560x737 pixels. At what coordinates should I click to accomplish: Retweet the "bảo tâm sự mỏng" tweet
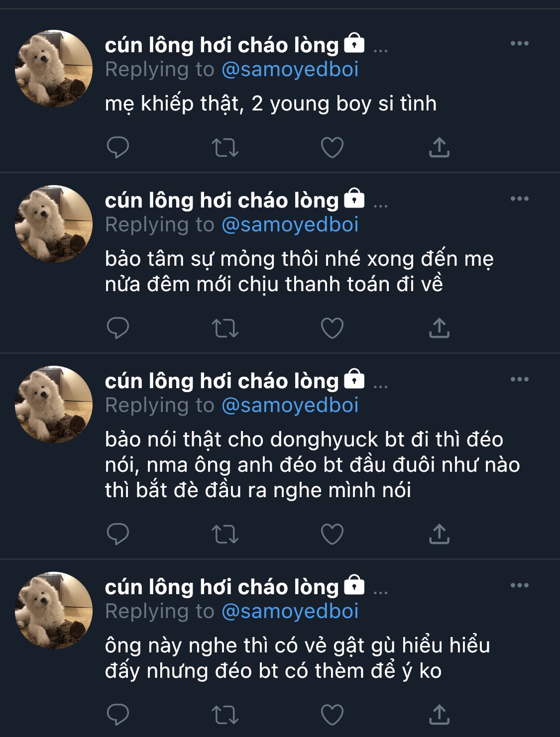(225, 328)
